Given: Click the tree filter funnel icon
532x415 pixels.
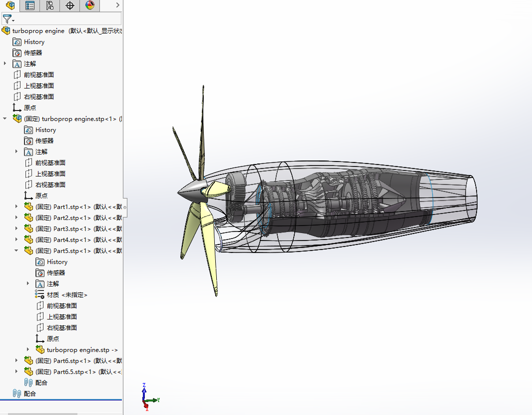Looking at the screenshot, I should (x=7, y=19).
